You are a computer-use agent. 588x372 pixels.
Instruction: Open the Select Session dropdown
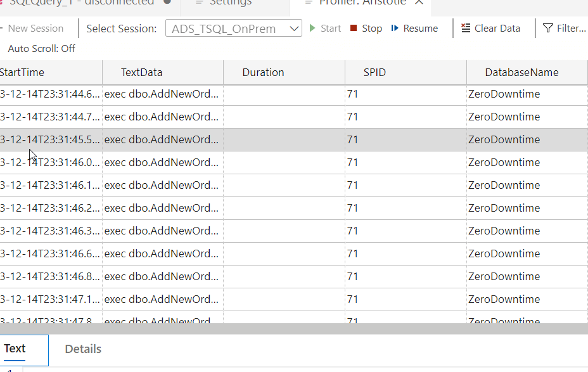pyautogui.click(x=233, y=29)
